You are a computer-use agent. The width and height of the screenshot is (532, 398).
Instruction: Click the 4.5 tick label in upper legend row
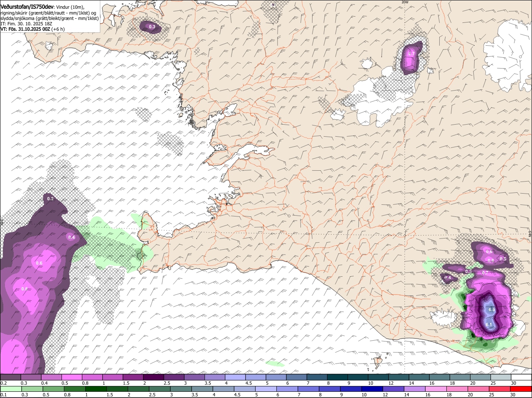click(x=248, y=383)
